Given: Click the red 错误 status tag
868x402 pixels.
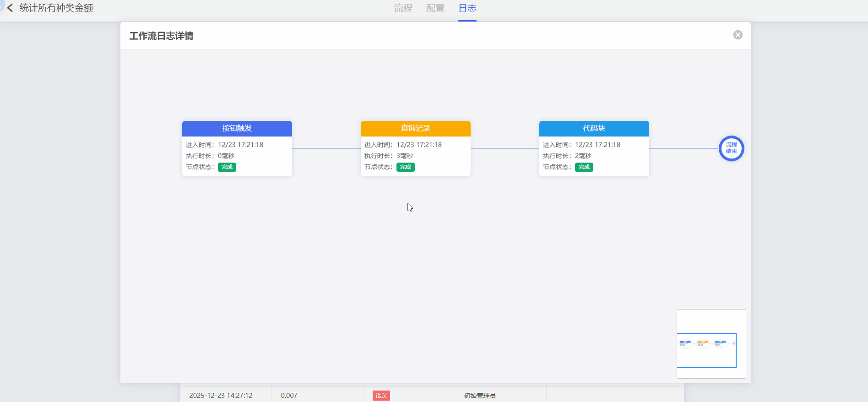Looking at the screenshot, I should 381,396.
